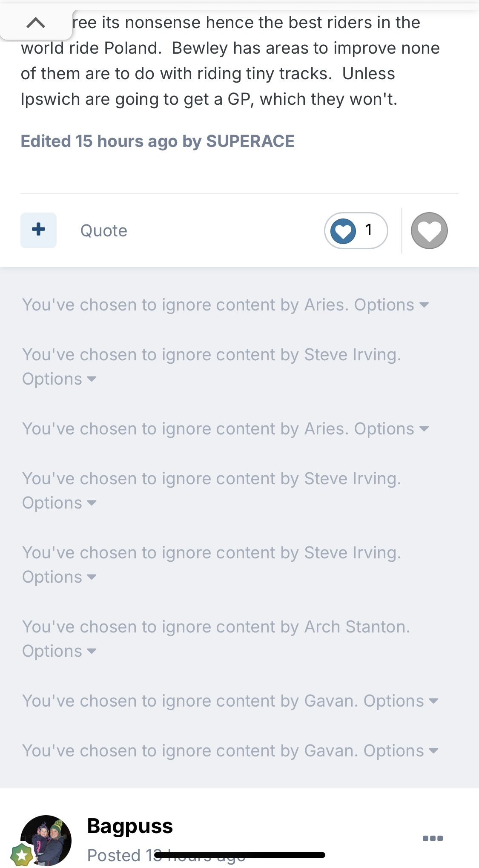Click the plus multi-quote button
The height and width of the screenshot is (868, 479).
[x=38, y=230]
